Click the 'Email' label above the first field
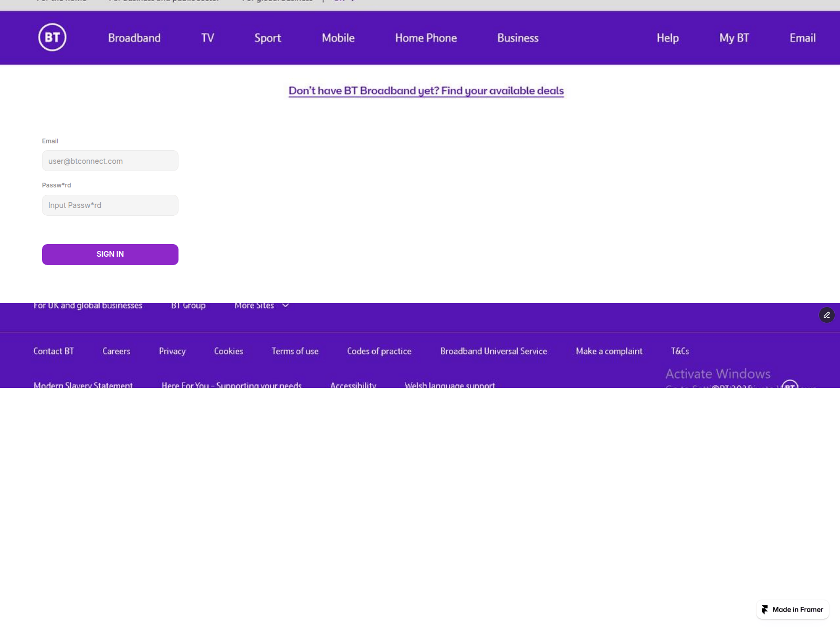840x630 pixels. [x=50, y=141]
